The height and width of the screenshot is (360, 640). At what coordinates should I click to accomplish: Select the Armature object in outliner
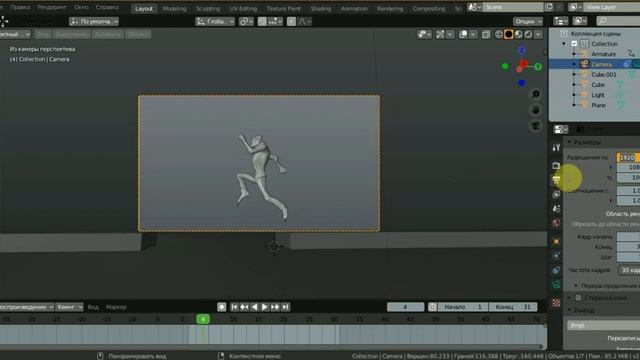[x=603, y=54]
